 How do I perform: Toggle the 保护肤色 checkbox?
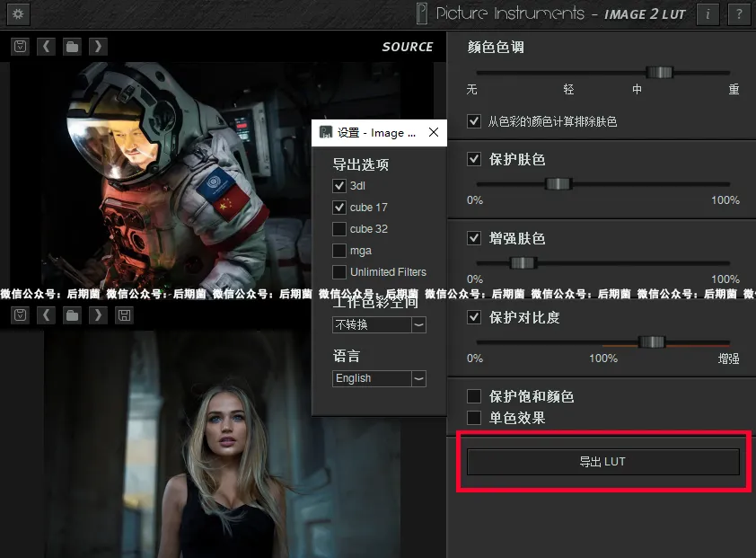click(474, 159)
